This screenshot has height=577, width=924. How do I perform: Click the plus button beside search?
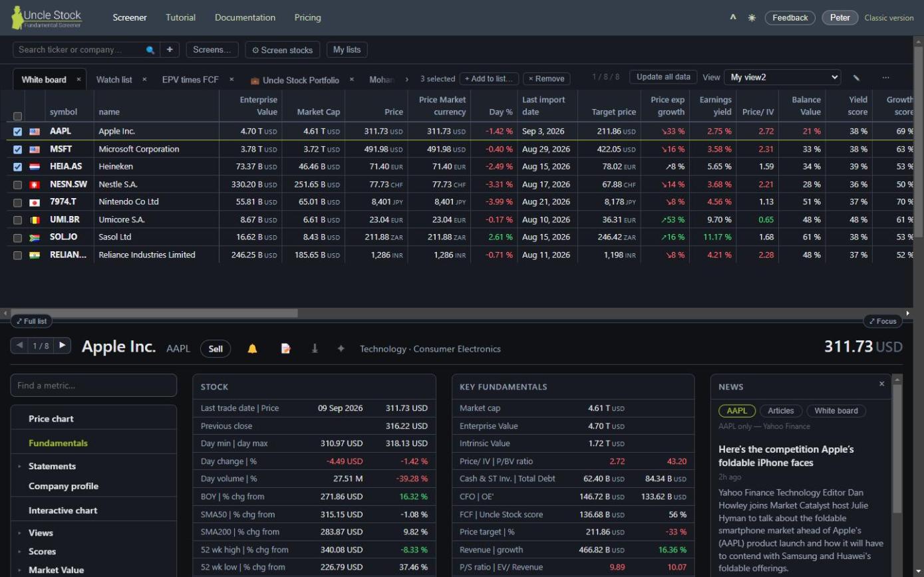pos(170,50)
